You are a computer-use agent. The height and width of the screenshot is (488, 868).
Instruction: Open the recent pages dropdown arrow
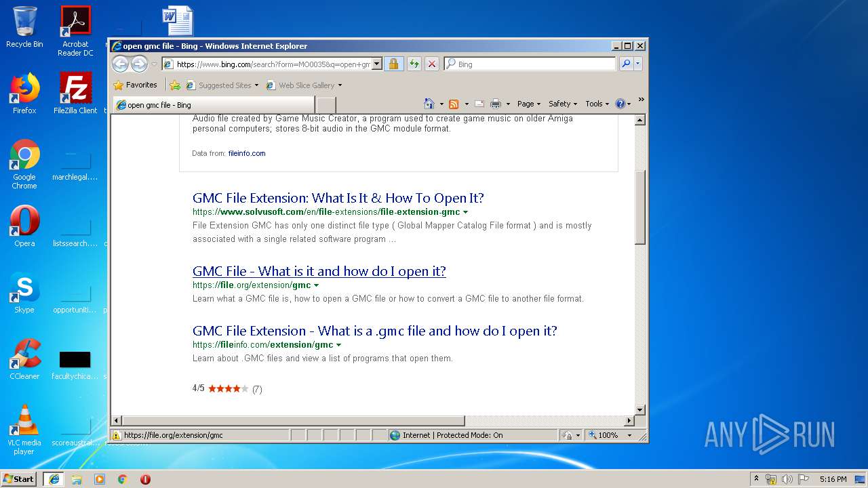tap(154, 64)
